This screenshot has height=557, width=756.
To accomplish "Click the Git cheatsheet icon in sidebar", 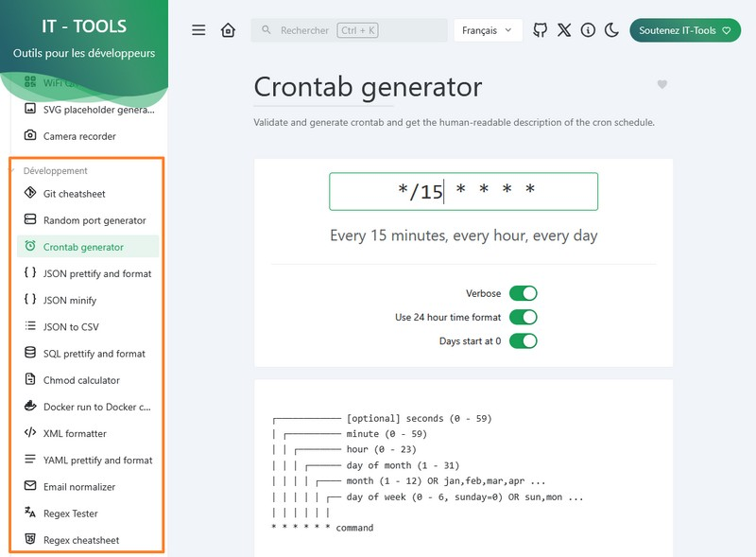I will click(30, 193).
